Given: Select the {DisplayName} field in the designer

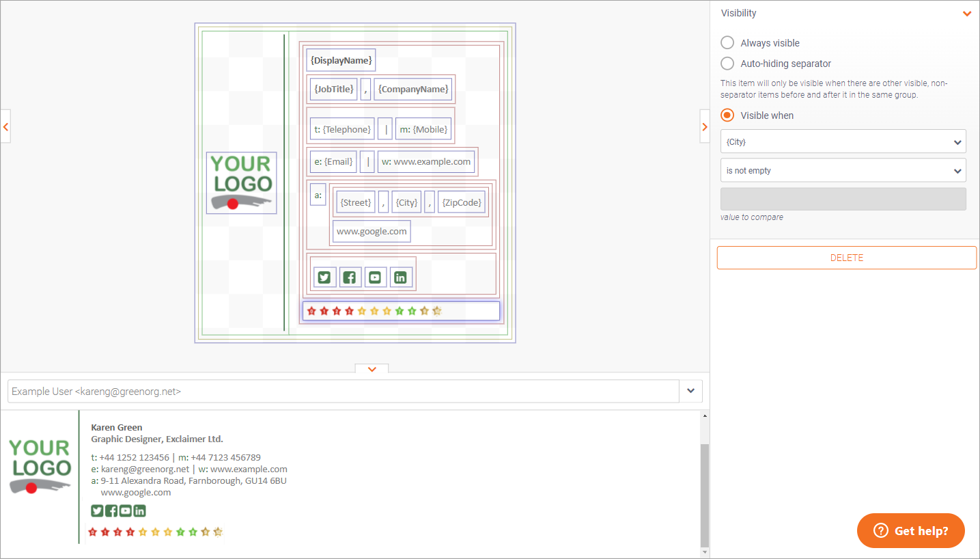Looking at the screenshot, I should [x=341, y=60].
